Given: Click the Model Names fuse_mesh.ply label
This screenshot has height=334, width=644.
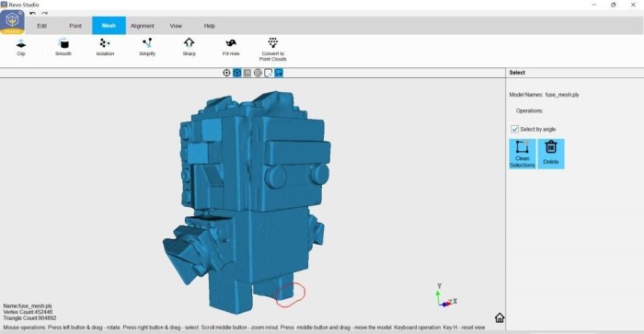Looking at the screenshot, I should point(544,95).
